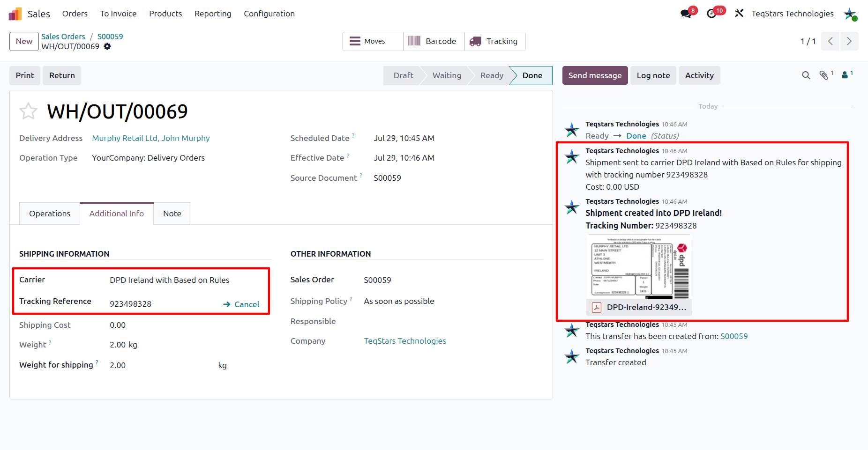Open the To Invoice menu

(x=118, y=14)
